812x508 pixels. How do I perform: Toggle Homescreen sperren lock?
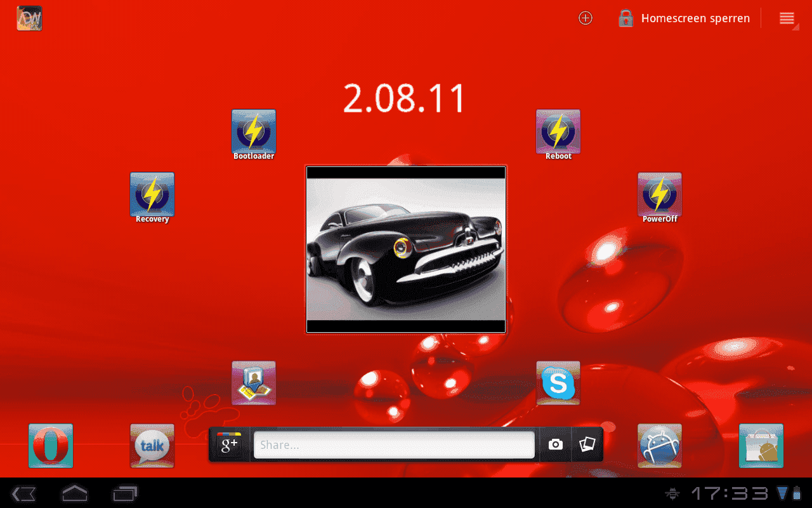(x=684, y=18)
